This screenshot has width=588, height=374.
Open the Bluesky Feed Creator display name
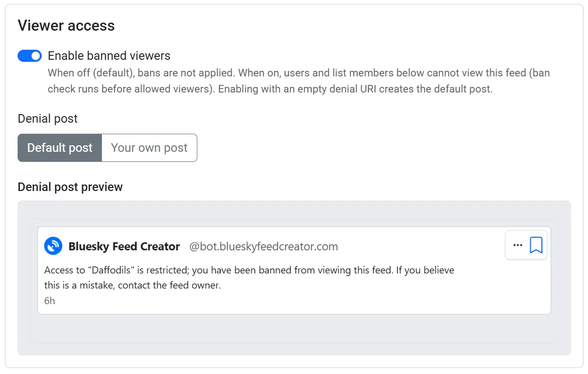pos(124,246)
